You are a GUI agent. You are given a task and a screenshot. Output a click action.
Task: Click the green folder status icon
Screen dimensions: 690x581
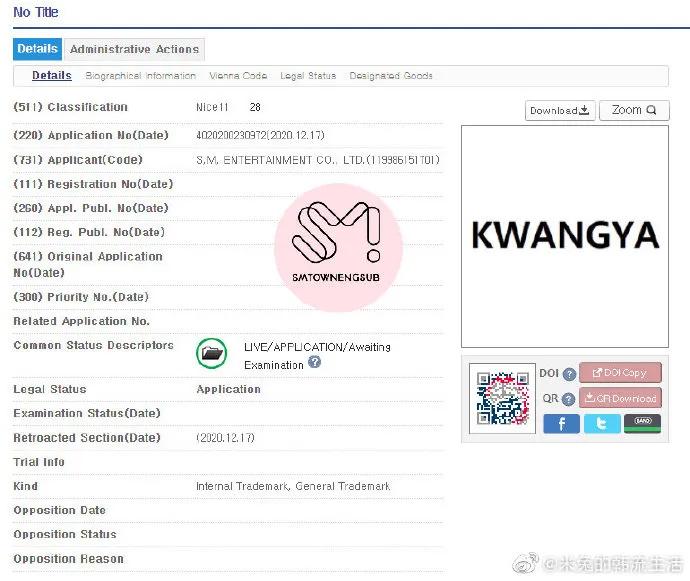pos(212,353)
